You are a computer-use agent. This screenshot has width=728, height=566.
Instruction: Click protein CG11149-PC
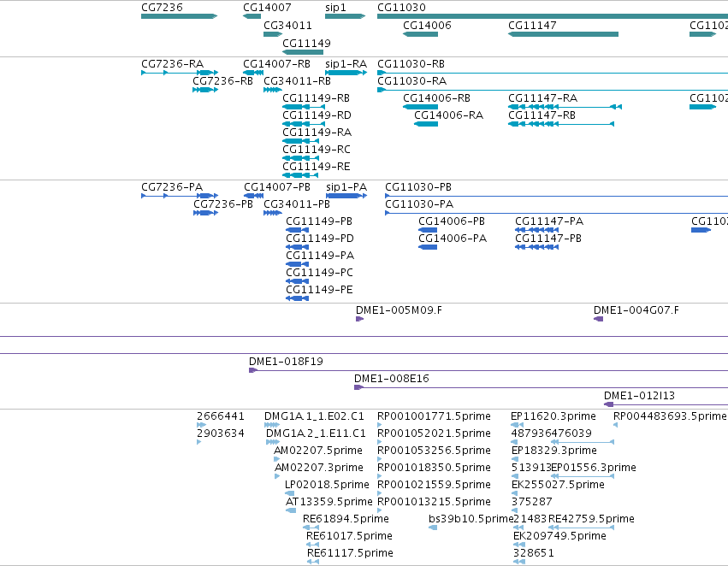tap(297, 281)
